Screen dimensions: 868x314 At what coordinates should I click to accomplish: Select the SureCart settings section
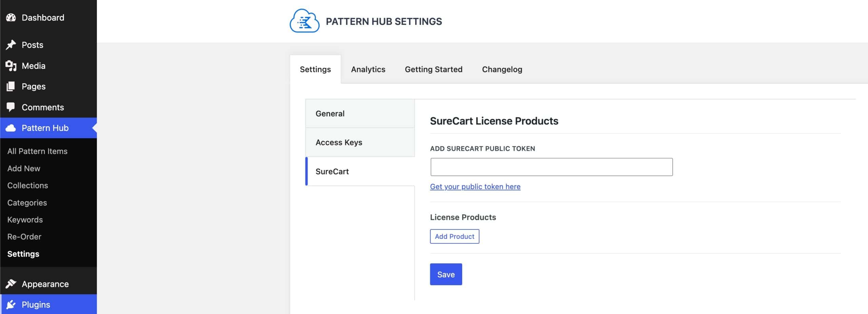(x=360, y=171)
